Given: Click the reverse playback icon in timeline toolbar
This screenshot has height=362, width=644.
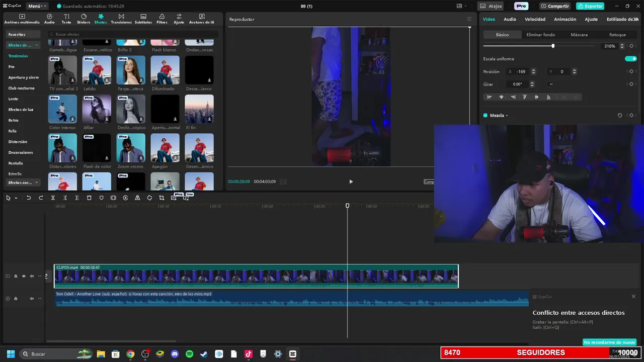Looking at the screenshot, I should [125, 198].
